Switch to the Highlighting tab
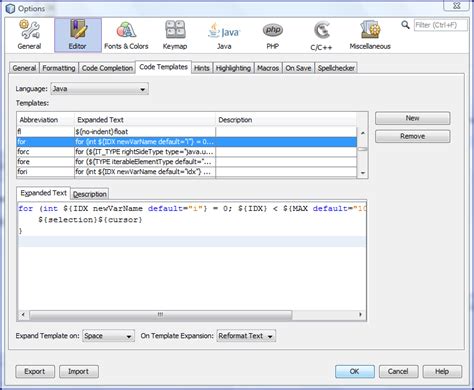 point(233,68)
